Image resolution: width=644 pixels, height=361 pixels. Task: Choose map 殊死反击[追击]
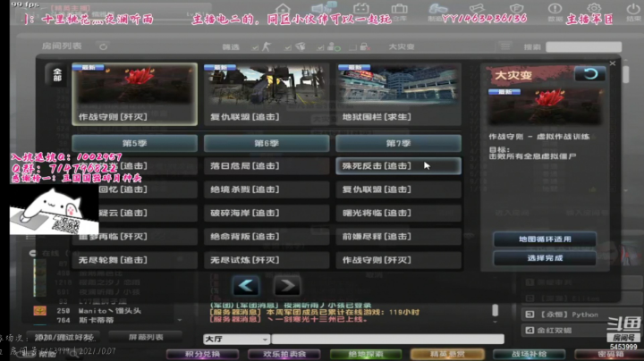pyautogui.click(x=398, y=166)
